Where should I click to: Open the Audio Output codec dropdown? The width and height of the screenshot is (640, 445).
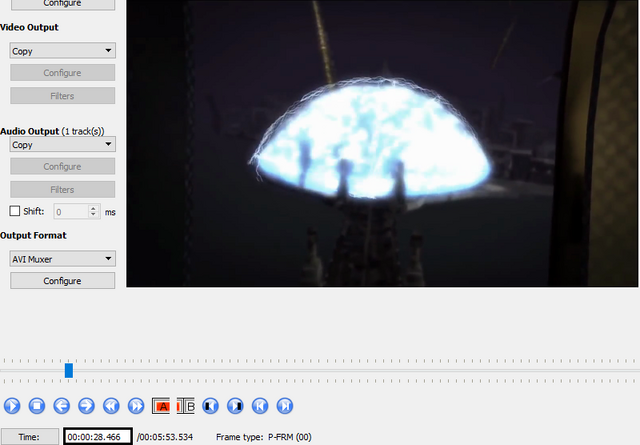62,145
